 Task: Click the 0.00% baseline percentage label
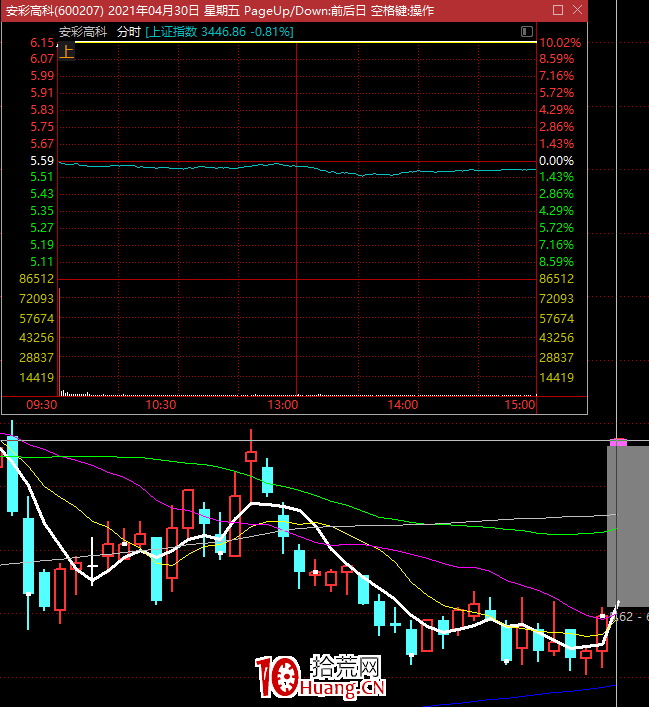click(557, 161)
